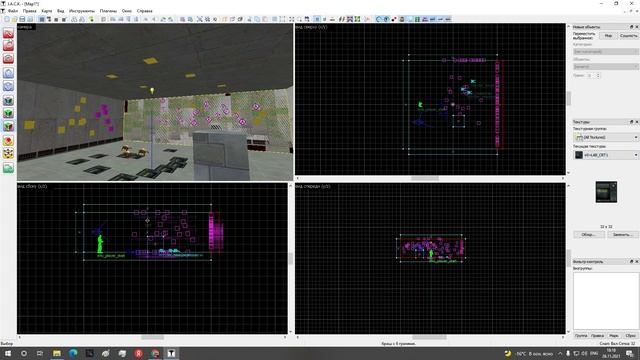Open the Windows notification center
The width and height of the screenshot is (640, 360).
pos(630,353)
